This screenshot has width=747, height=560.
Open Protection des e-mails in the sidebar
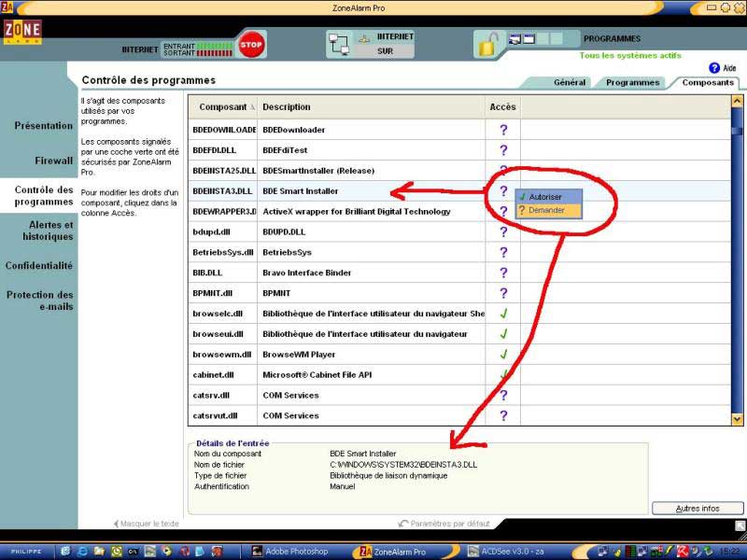pyautogui.click(x=39, y=301)
